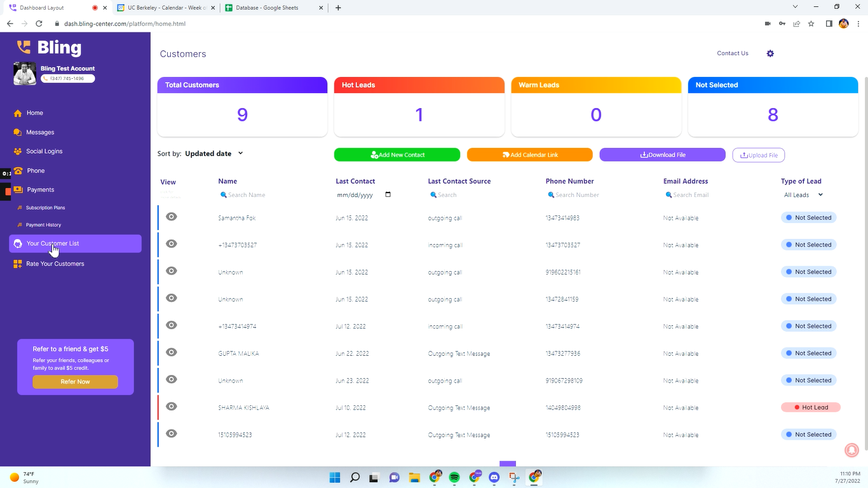Click the Last Contact Source search field

[480, 195]
